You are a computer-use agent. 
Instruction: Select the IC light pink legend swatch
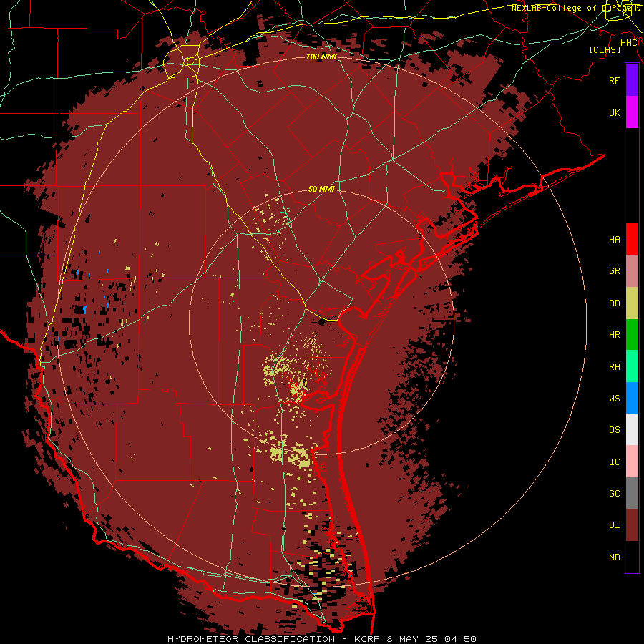point(632,462)
